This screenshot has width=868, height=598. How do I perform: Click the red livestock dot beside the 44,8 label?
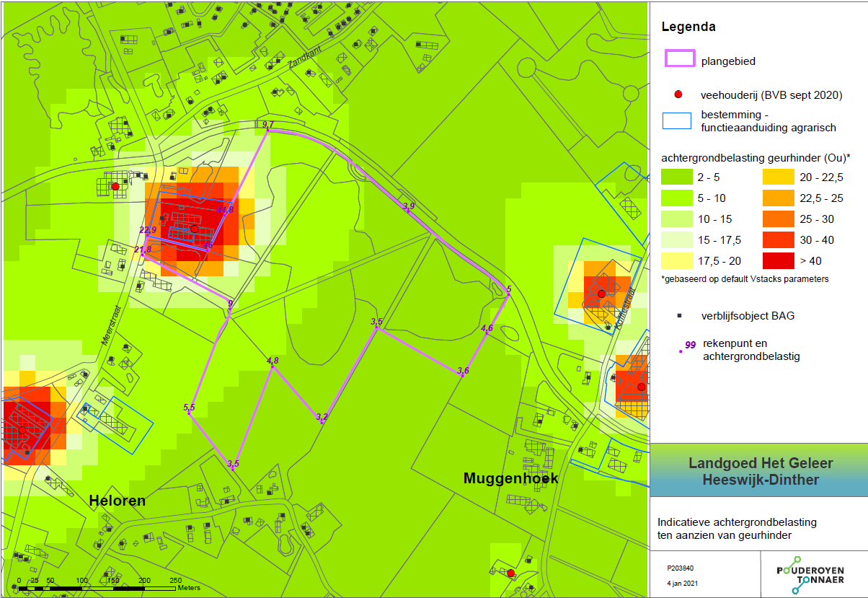tap(194, 229)
